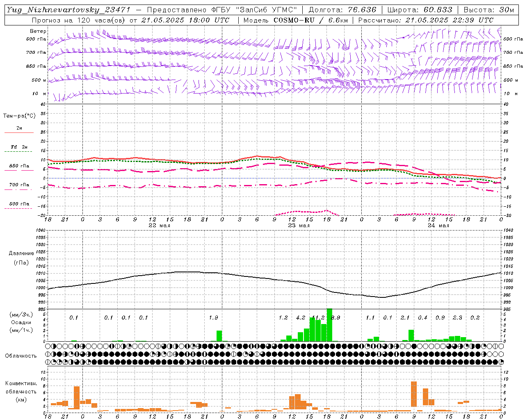Click the 2.1 precipitation value
Screen dimensions: 525x420
[405, 318]
